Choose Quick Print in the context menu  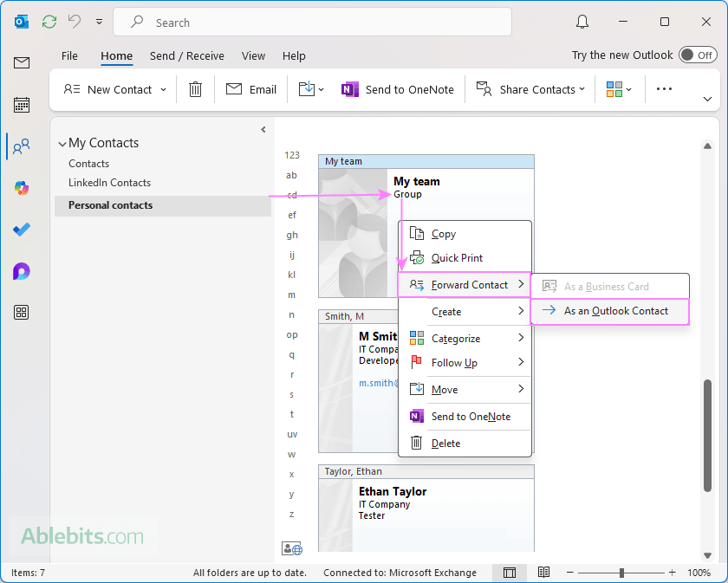465,257
